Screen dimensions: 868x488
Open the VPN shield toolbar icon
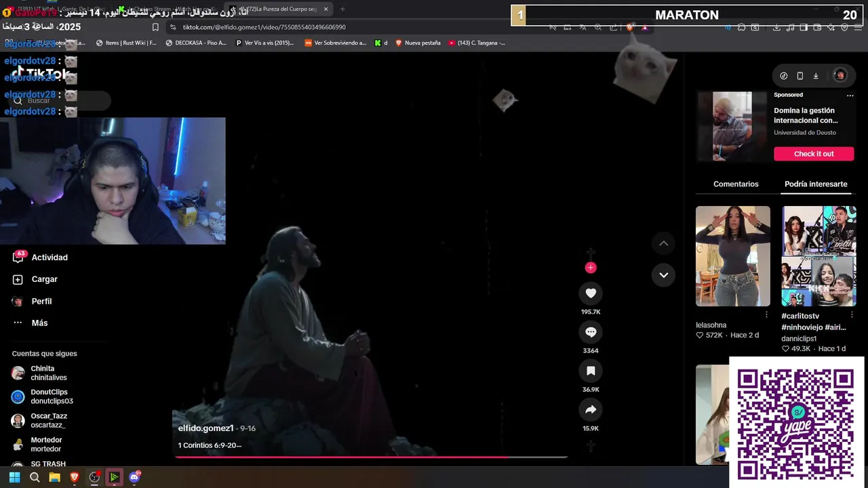point(844,27)
